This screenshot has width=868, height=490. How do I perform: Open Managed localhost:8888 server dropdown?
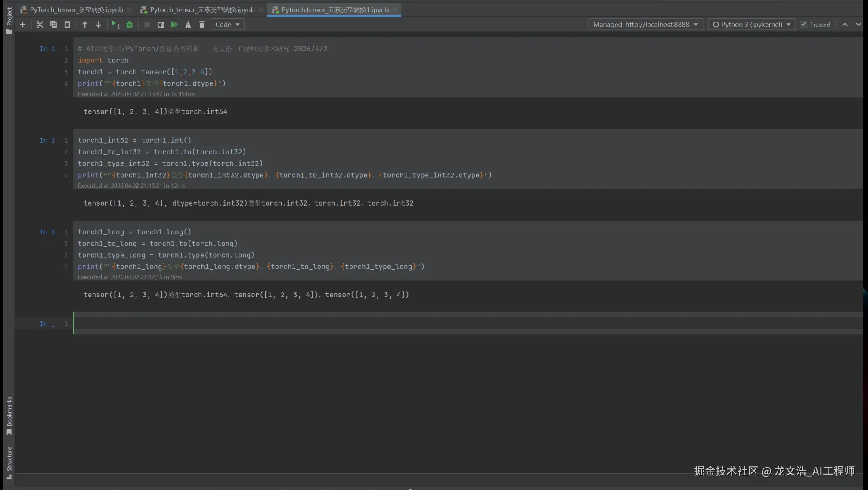point(645,25)
